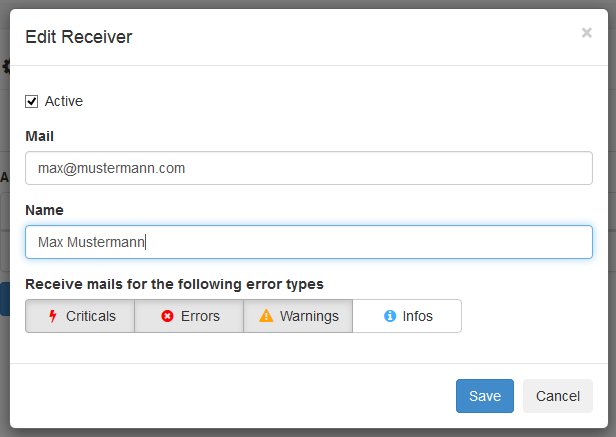Focus the Mail address input field
This screenshot has height=437, width=616.
(308, 168)
